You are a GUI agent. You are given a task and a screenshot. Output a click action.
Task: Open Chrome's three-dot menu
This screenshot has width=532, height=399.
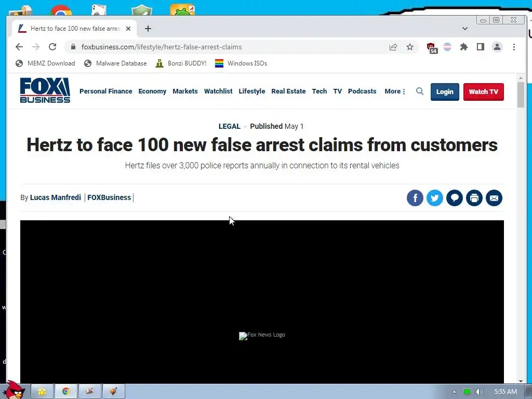pos(514,47)
